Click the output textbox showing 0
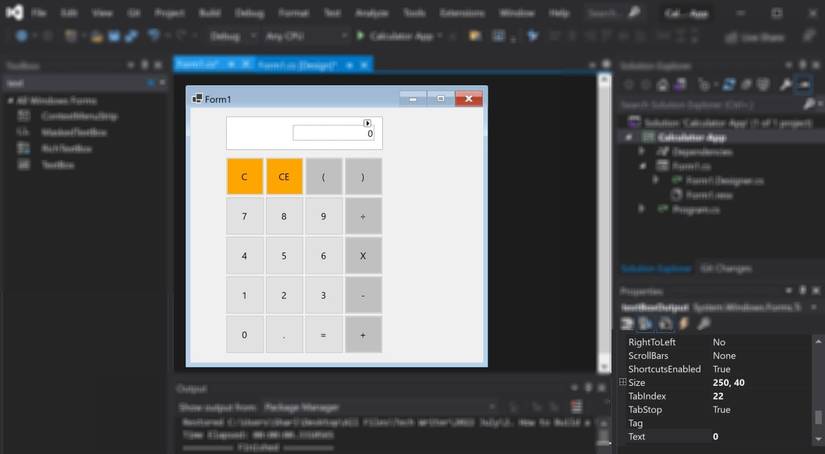The image size is (825, 454). pyautogui.click(x=334, y=134)
